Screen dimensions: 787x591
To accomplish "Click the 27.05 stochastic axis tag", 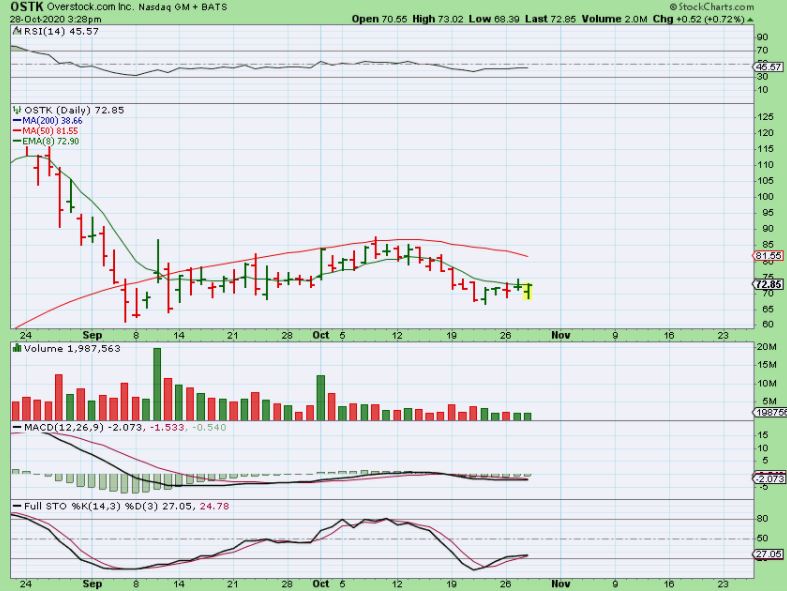I will pos(768,554).
